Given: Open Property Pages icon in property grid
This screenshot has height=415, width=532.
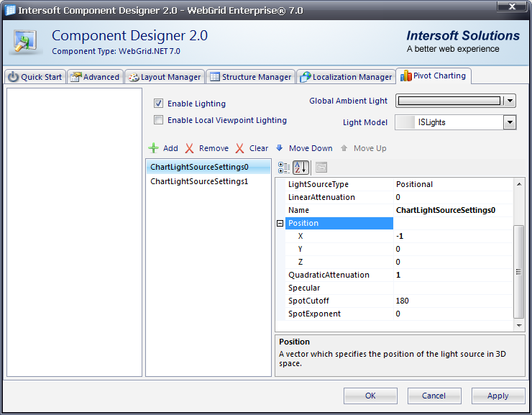Looking at the screenshot, I should [321, 168].
